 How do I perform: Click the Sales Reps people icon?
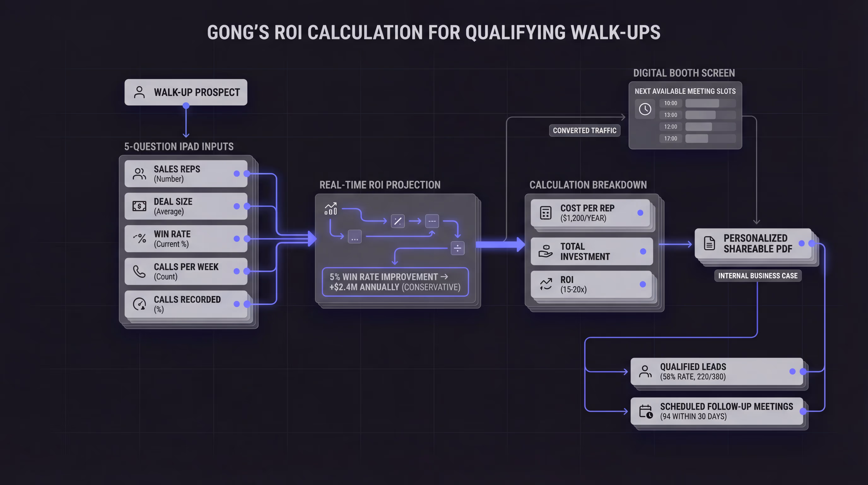pyautogui.click(x=139, y=174)
